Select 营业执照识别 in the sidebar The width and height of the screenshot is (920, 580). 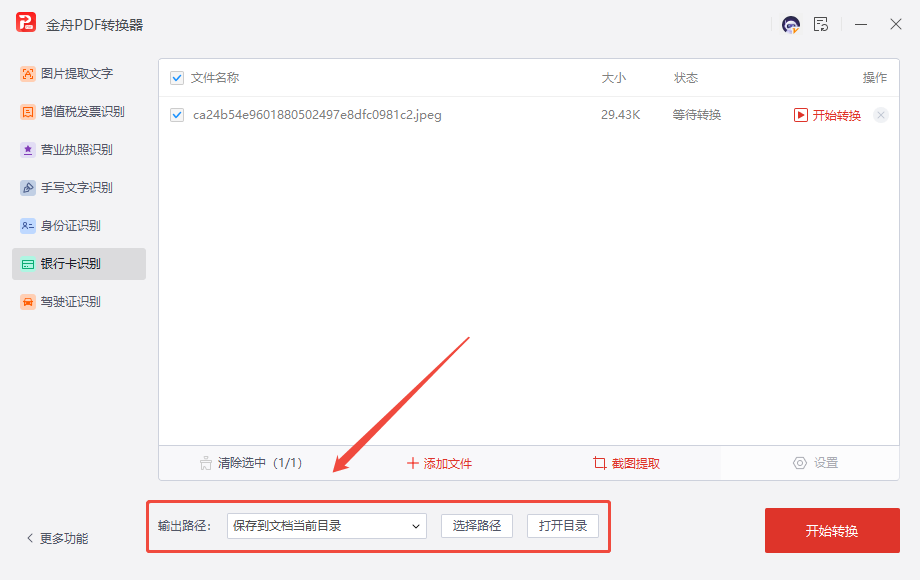click(79, 150)
